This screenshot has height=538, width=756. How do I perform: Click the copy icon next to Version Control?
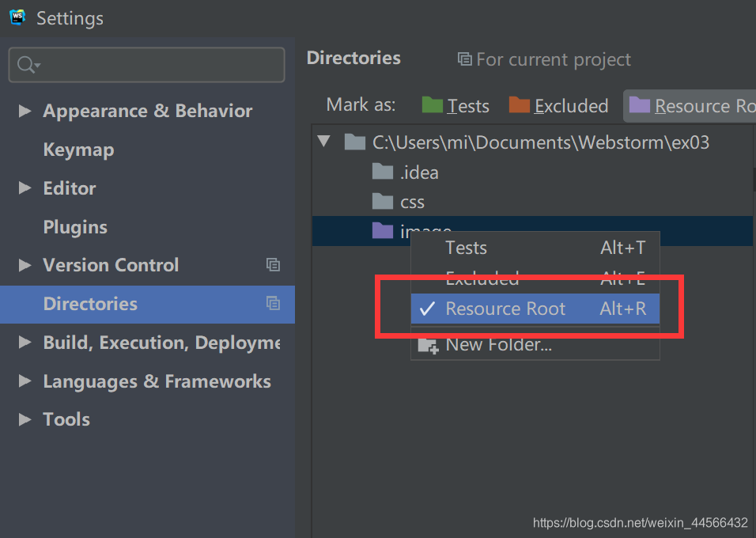coord(273,265)
